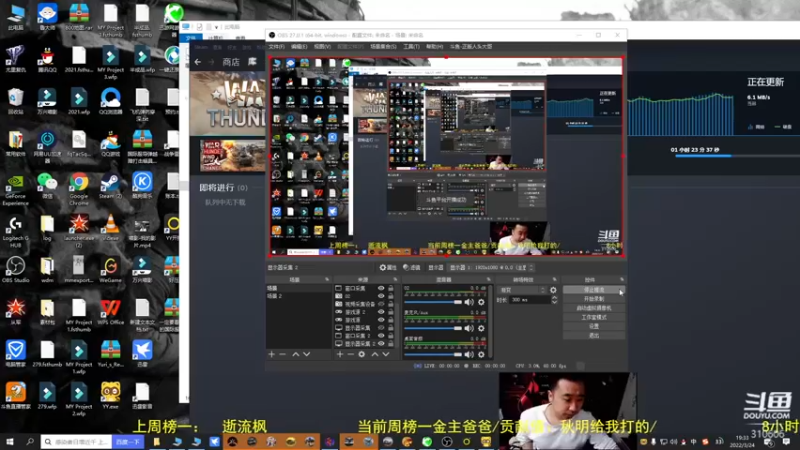Image resolution: width=800 pixels, height=450 pixels.
Task: Open the Xunlei blue bird desktop icon
Action: 142,354
